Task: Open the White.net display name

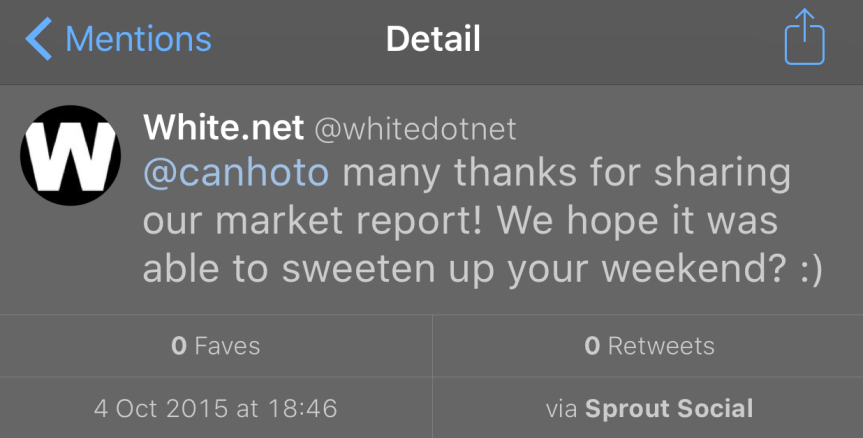Action: (x=223, y=127)
